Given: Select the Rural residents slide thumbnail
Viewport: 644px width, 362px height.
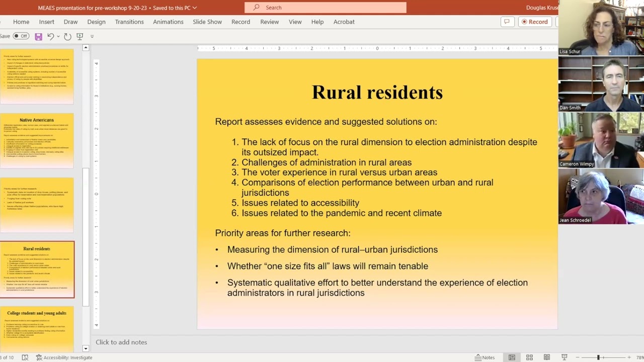Looking at the screenshot, I should (x=37, y=269).
